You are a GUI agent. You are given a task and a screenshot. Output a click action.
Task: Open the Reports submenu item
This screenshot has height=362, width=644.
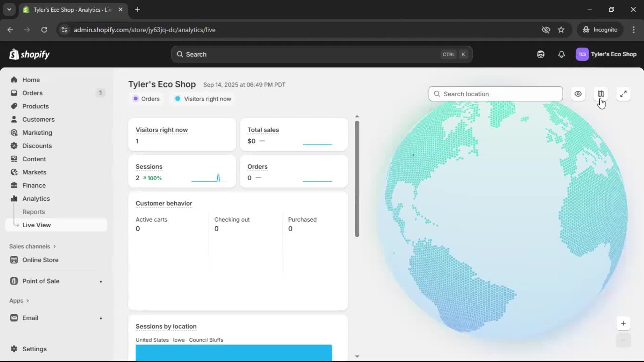coord(34,212)
